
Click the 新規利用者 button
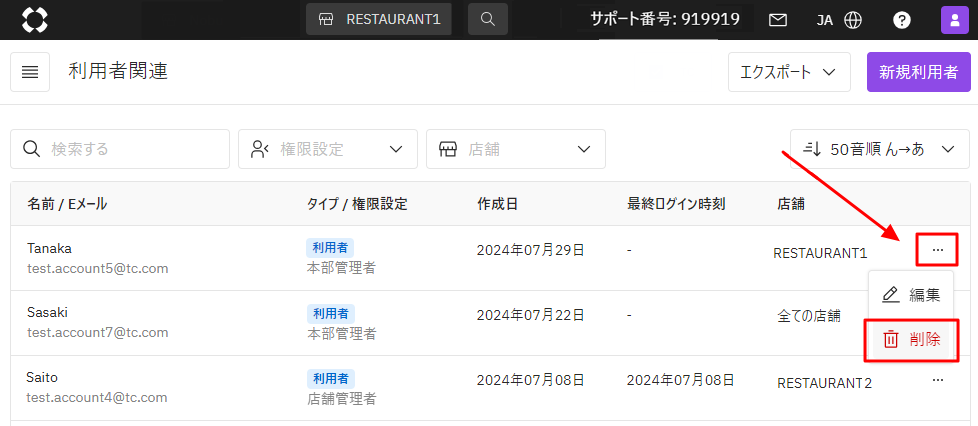point(918,72)
